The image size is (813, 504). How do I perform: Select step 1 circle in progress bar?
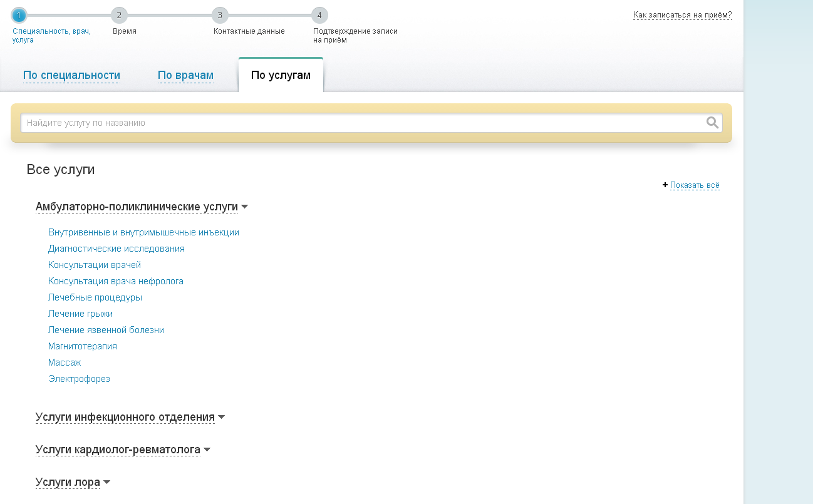(x=19, y=15)
